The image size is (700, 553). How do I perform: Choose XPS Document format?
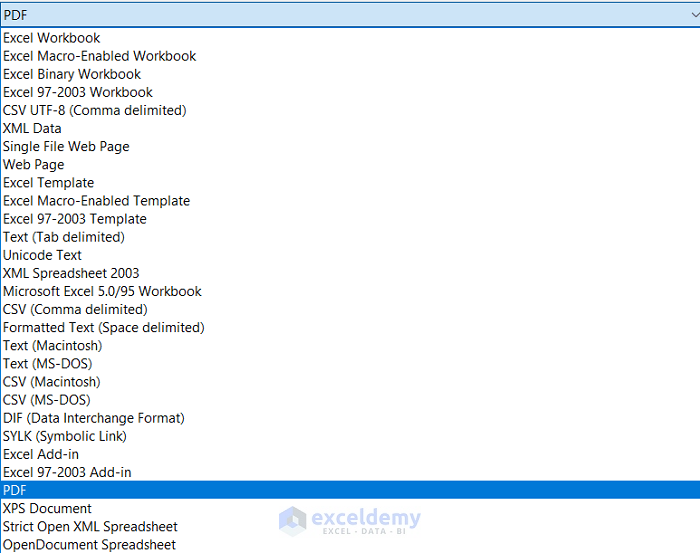click(350, 508)
